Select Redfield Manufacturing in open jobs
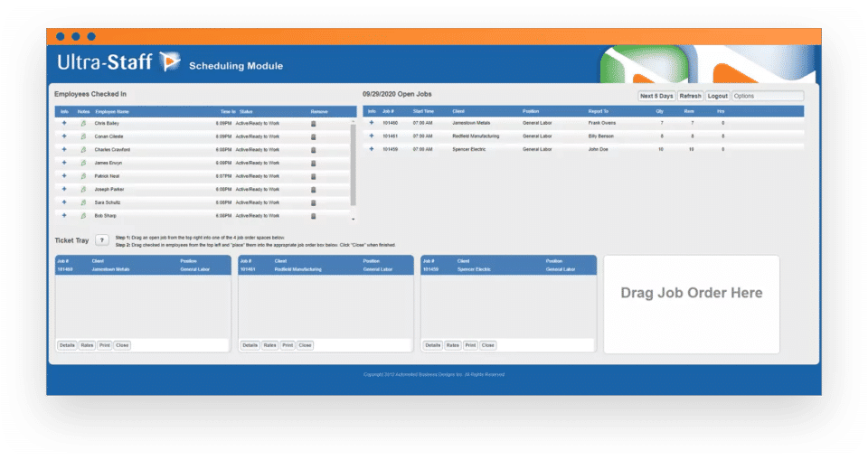 476,136
